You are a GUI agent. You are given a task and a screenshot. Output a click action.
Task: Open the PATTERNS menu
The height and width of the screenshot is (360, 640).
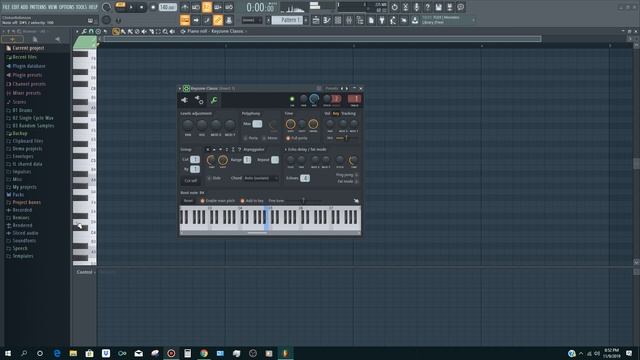pos(38,7)
